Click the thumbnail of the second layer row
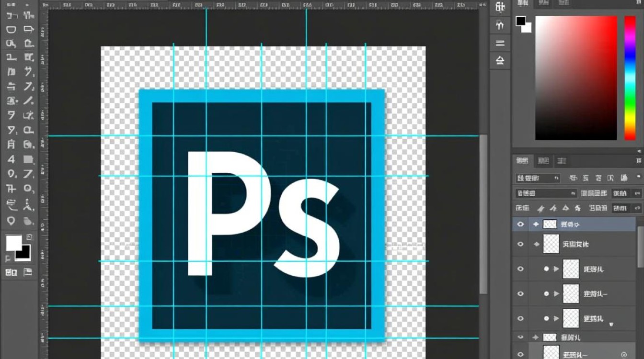The height and width of the screenshot is (359, 644). pos(552,244)
